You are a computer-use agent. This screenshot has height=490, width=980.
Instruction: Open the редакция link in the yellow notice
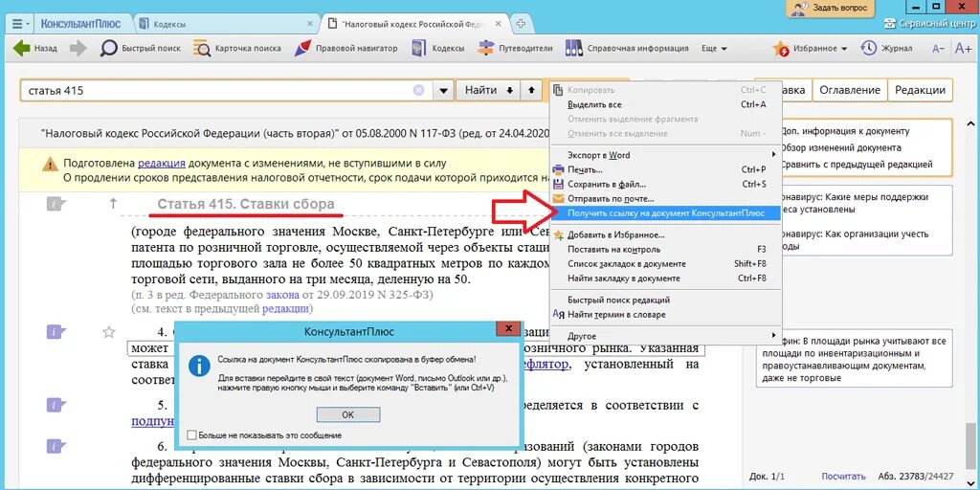[161, 163]
